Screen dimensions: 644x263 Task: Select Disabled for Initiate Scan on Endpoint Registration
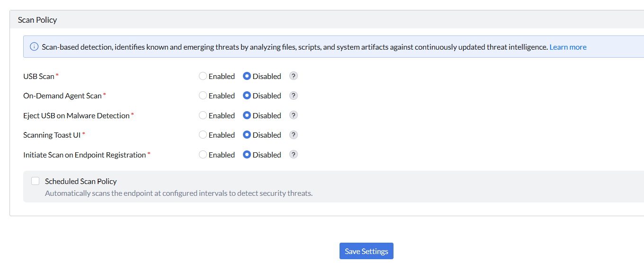(247, 155)
